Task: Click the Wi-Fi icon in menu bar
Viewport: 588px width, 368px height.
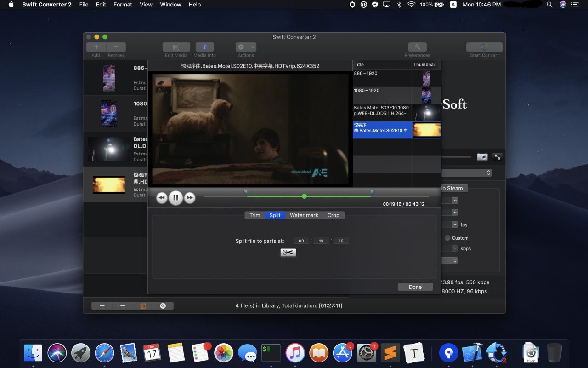Action: (x=411, y=5)
